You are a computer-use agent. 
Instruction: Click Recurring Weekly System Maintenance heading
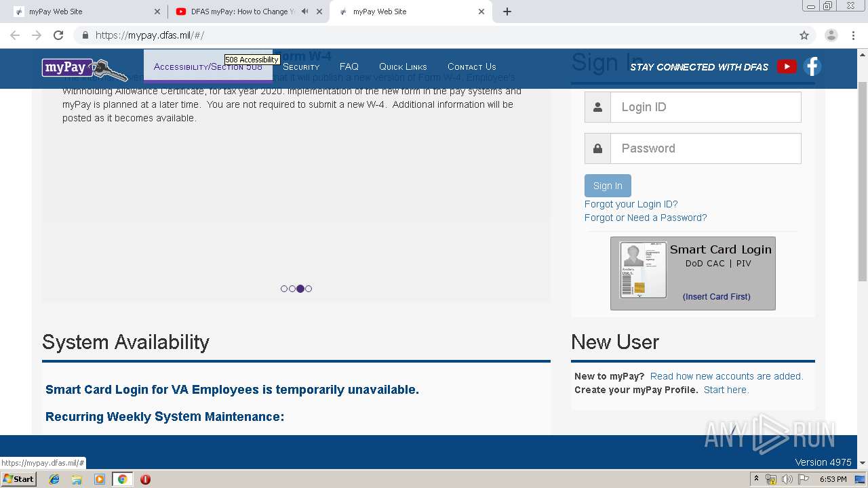click(x=165, y=417)
